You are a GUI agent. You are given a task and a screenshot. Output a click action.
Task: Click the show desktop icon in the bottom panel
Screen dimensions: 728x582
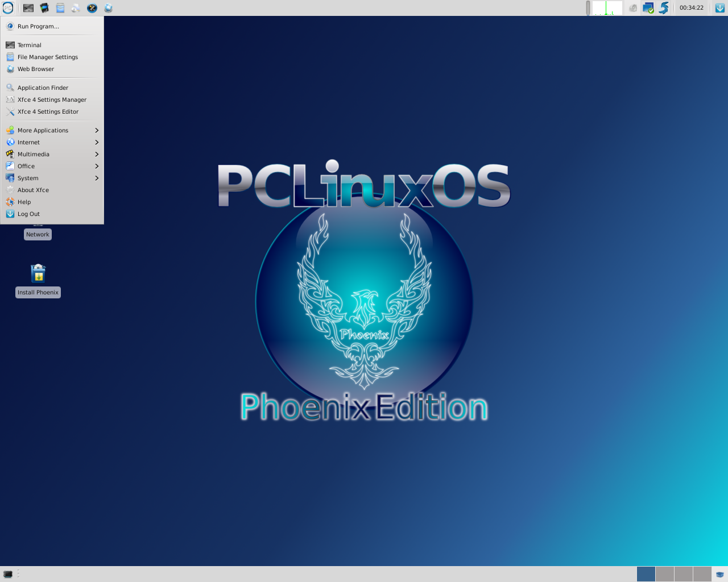pyautogui.click(x=8, y=574)
